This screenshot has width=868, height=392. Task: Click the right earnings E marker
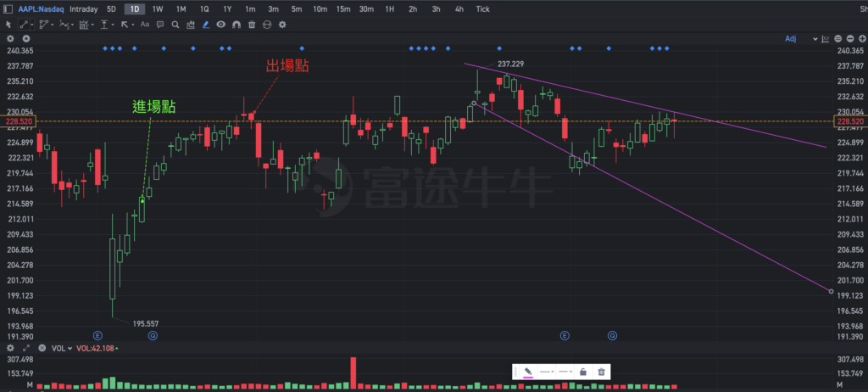tap(565, 335)
